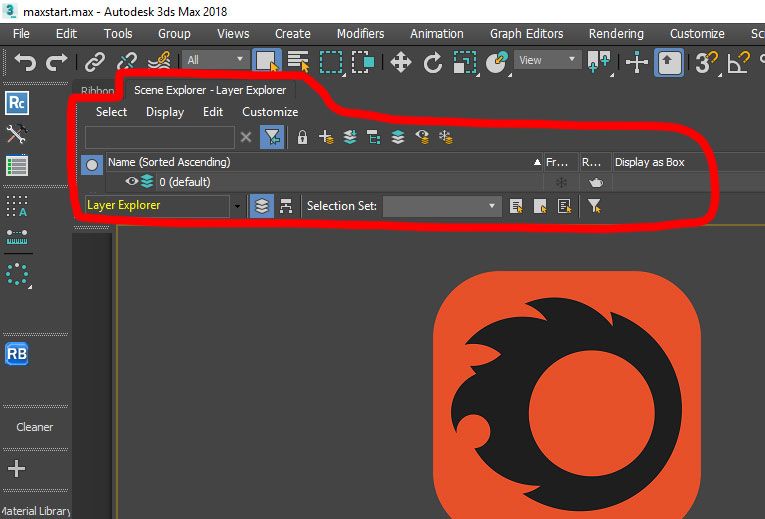
Task: Click the Lock Cell Editing padlock icon
Action: [302, 137]
